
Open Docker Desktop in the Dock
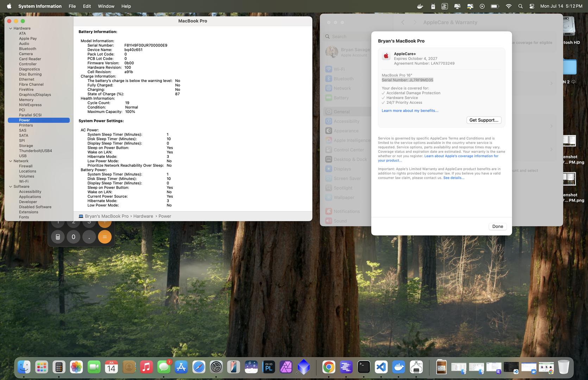[x=399, y=367]
